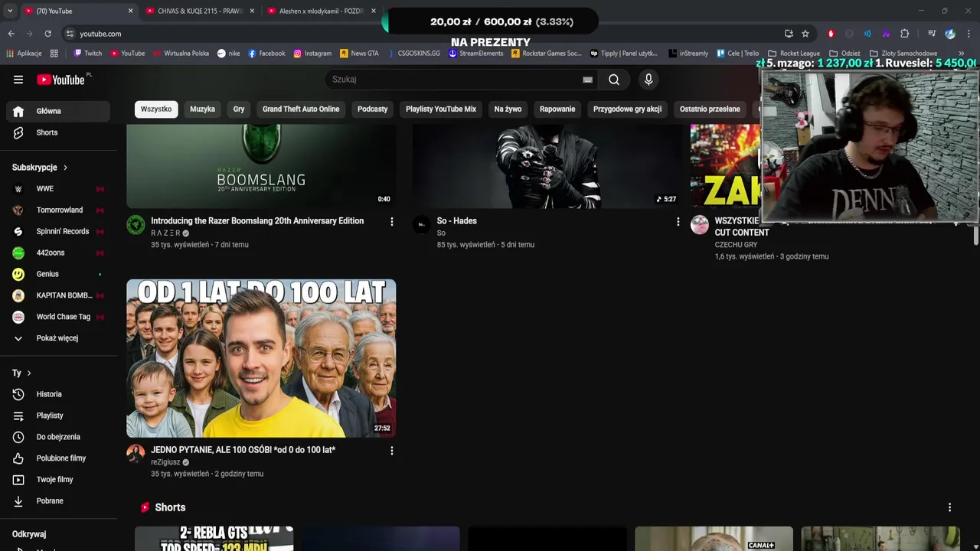Open Playlisty in sidebar
980x551 pixels.
(58, 416)
